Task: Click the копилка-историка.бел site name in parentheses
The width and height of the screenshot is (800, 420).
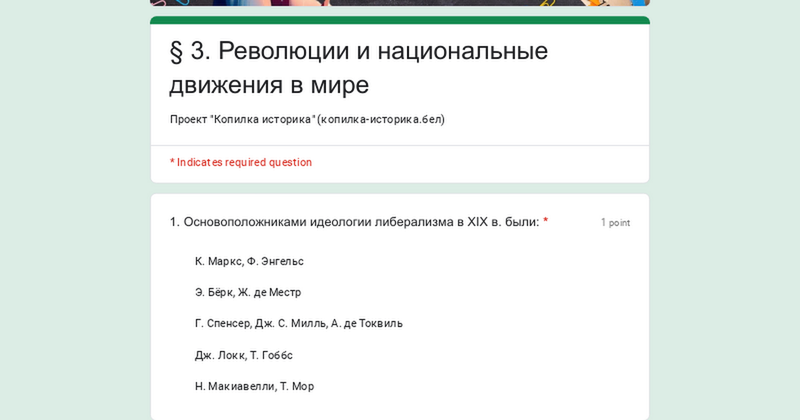Action: tap(380, 119)
